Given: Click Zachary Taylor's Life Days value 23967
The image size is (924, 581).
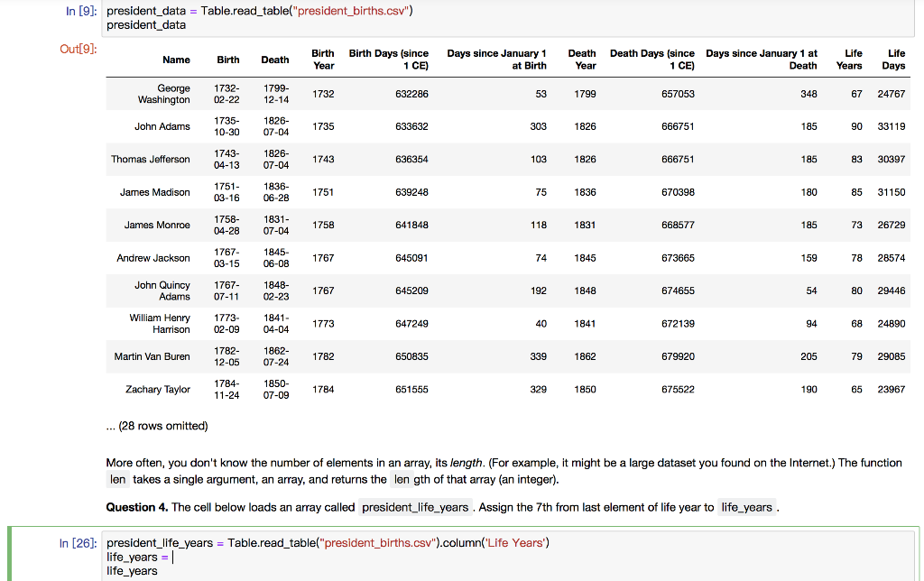Looking at the screenshot, I should click(892, 390).
